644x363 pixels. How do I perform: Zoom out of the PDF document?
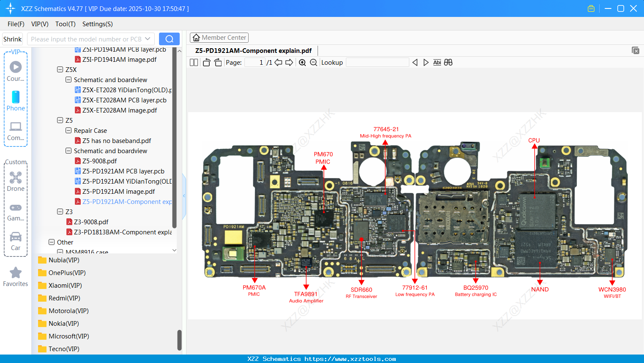click(x=314, y=62)
